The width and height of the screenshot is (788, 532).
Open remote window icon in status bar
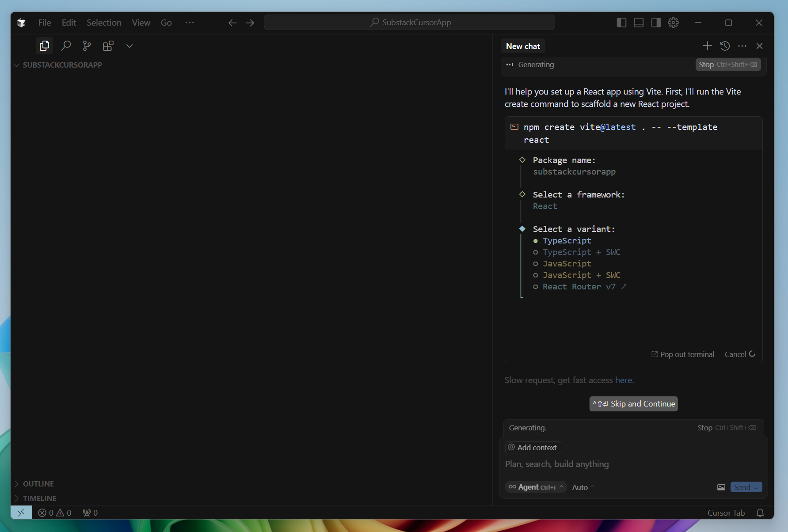(x=21, y=513)
